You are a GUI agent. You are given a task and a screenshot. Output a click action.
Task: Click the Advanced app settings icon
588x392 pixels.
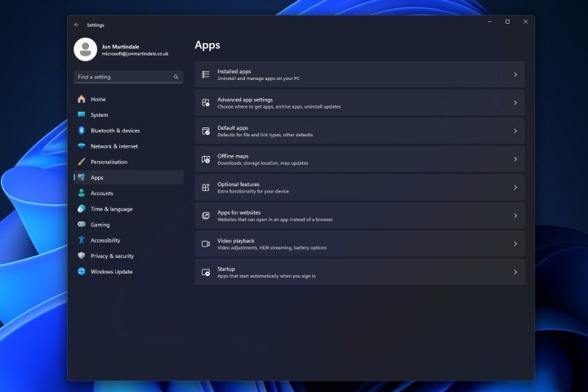coord(206,103)
